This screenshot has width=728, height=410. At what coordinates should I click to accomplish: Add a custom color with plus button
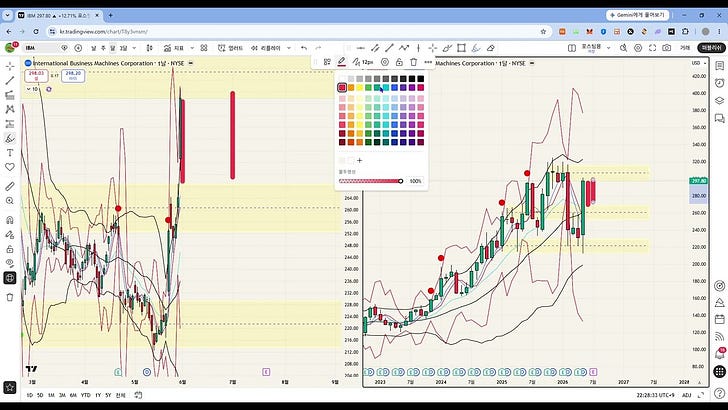pos(359,161)
